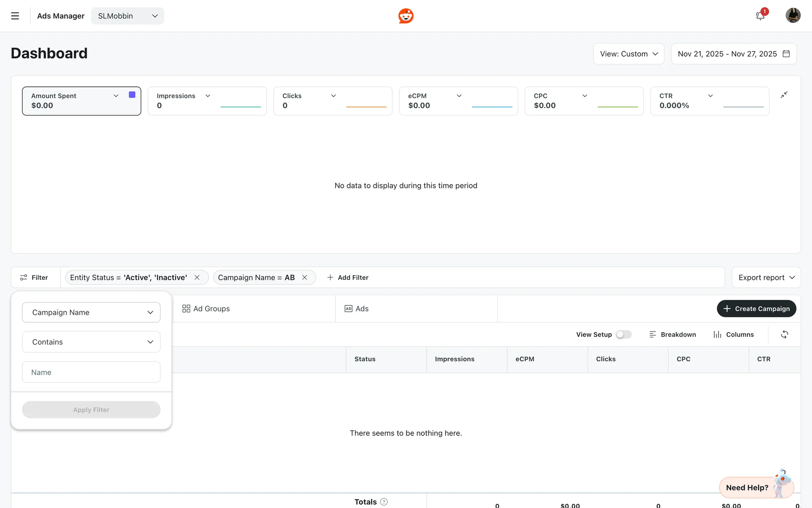Click the Create Campaign button

click(x=756, y=309)
